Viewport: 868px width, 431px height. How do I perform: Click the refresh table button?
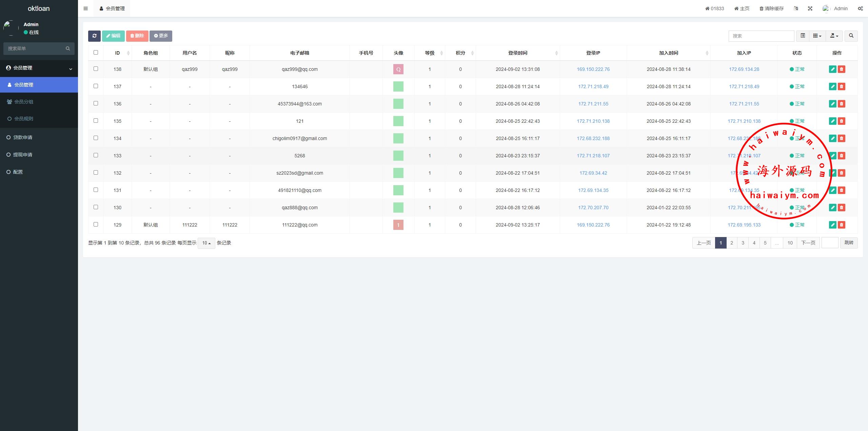pos(94,36)
